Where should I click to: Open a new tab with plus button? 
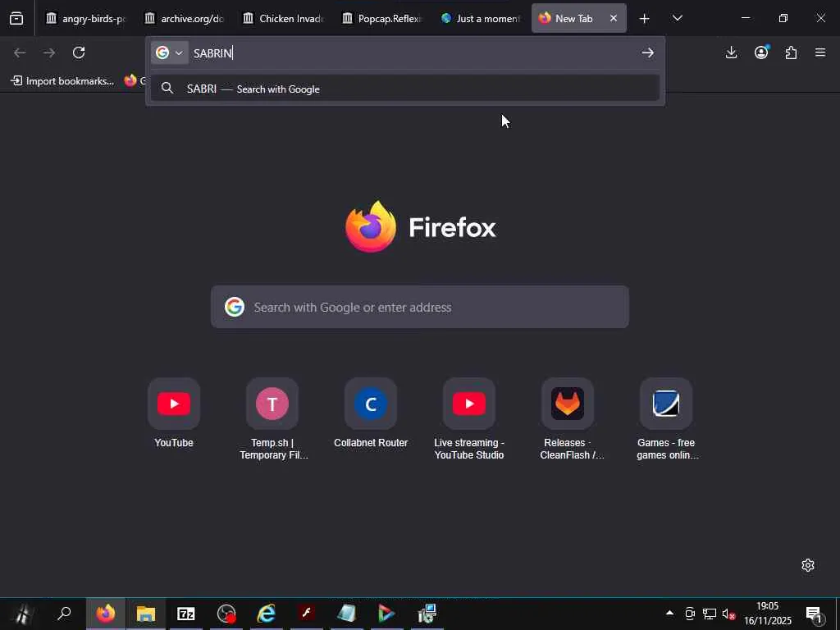(x=645, y=19)
